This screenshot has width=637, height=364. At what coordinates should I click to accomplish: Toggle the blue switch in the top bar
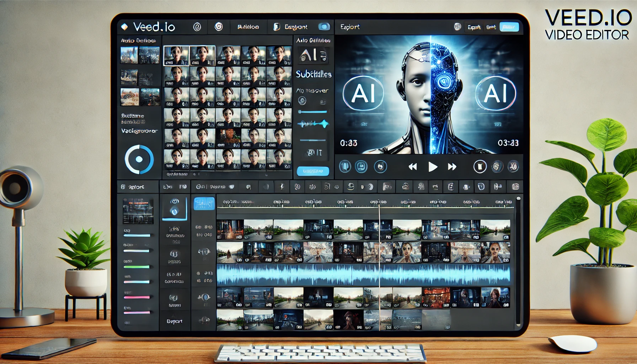point(324,27)
